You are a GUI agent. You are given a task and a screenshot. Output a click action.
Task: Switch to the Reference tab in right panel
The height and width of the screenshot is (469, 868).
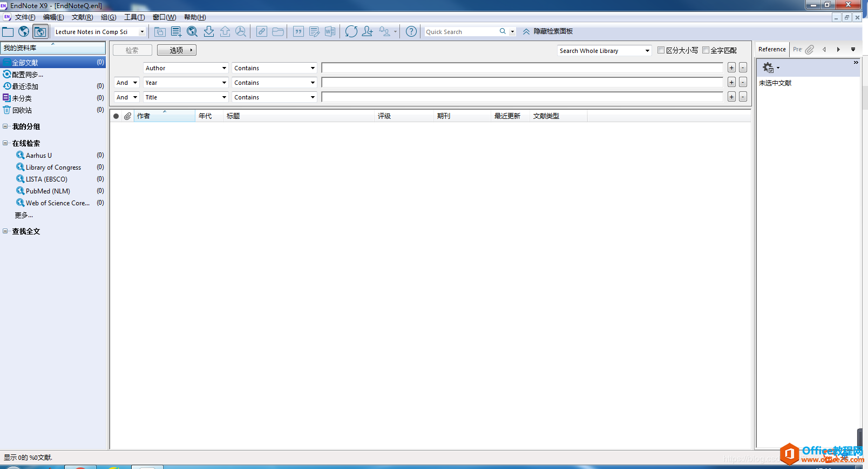(x=772, y=49)
